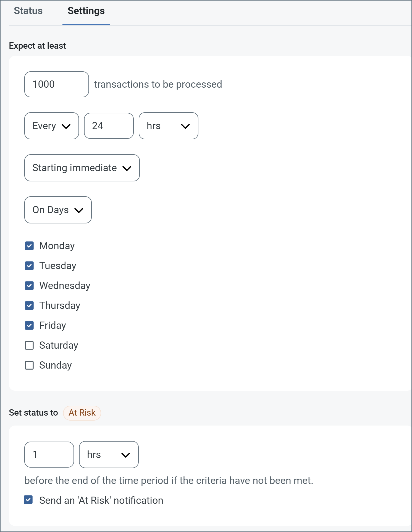
Task: Check the Sunday checkbox
Action: coord(29,365)
